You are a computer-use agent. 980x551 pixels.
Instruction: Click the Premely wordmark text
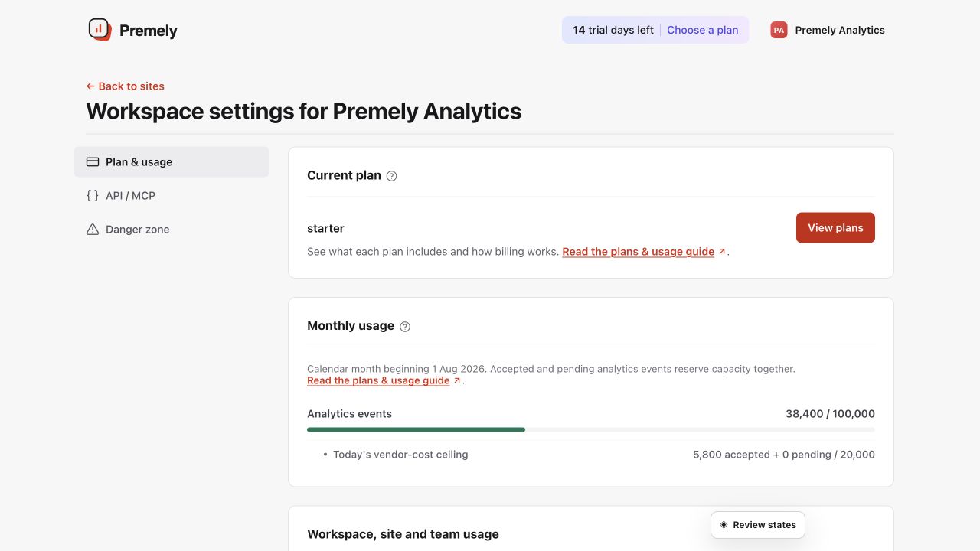pyautogui.click(x=149, y=31)
